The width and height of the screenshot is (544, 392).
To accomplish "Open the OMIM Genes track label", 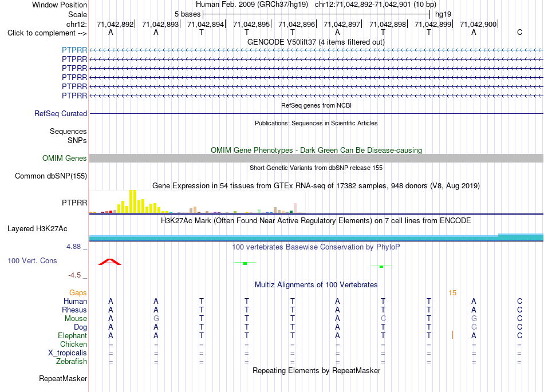I will 65,158.
